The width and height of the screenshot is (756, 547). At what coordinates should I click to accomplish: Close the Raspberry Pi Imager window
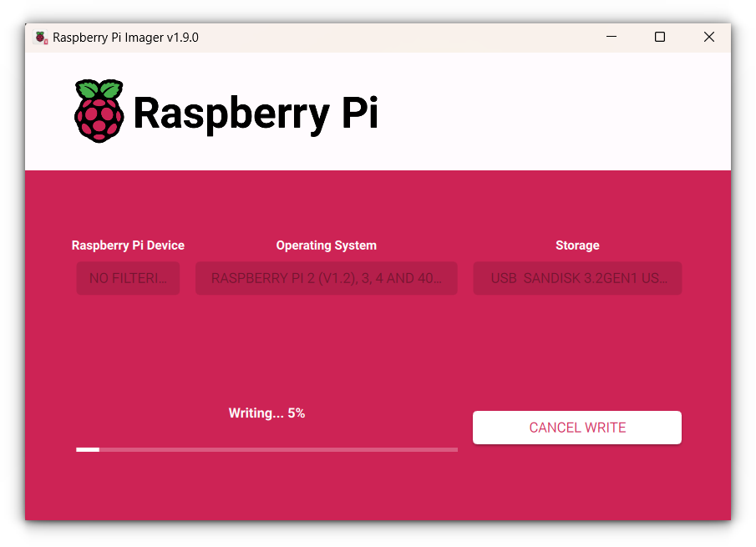tap(708, 38)
